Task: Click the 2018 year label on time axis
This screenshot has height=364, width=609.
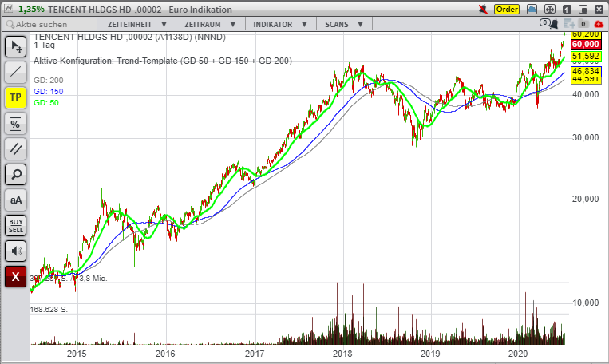Action: pyautogui.click(x=342, y=354)
